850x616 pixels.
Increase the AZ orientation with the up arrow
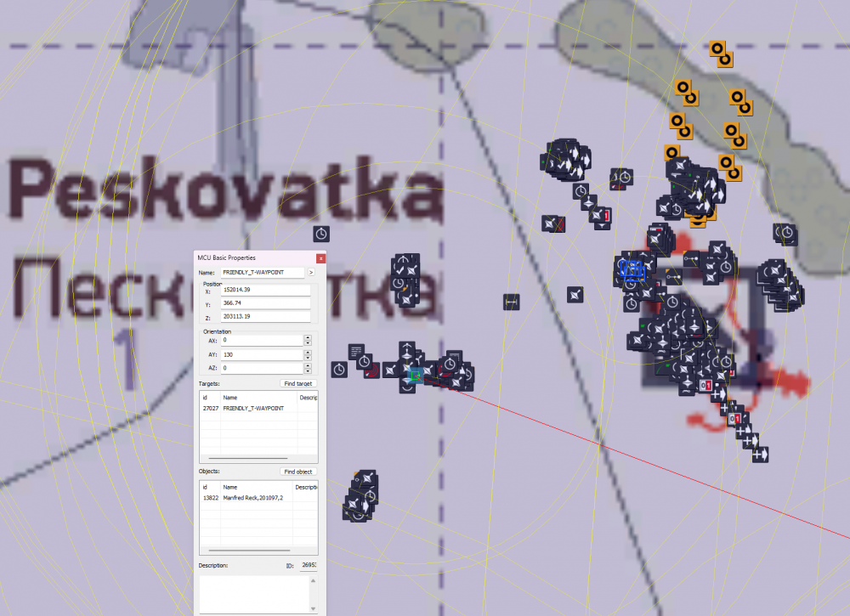point(308,365)
